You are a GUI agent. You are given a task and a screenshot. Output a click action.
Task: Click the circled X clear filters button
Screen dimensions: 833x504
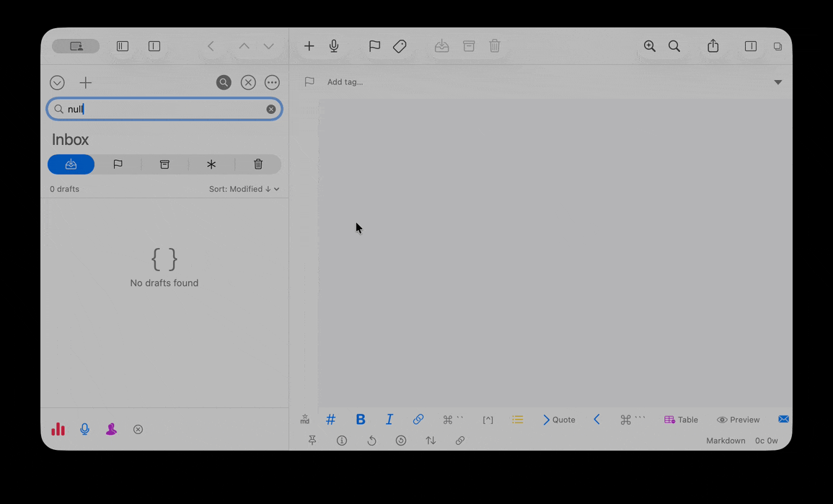coord(248,82)
